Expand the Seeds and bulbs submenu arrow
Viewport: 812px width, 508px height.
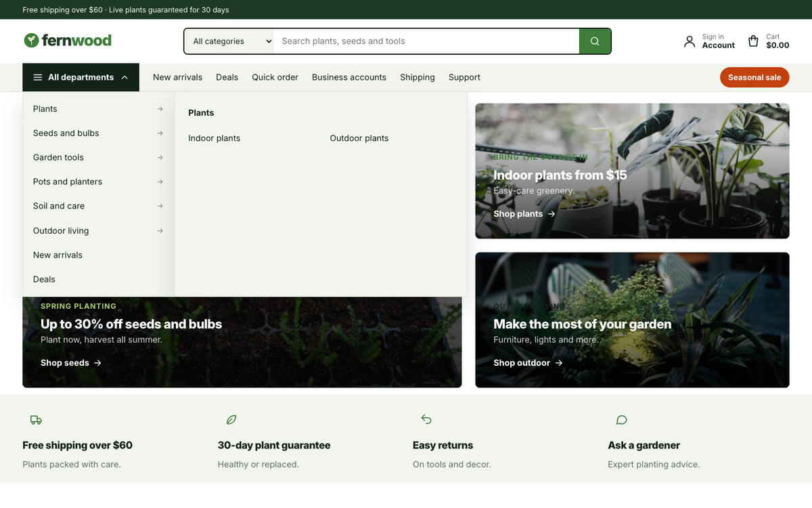[160, 133]
